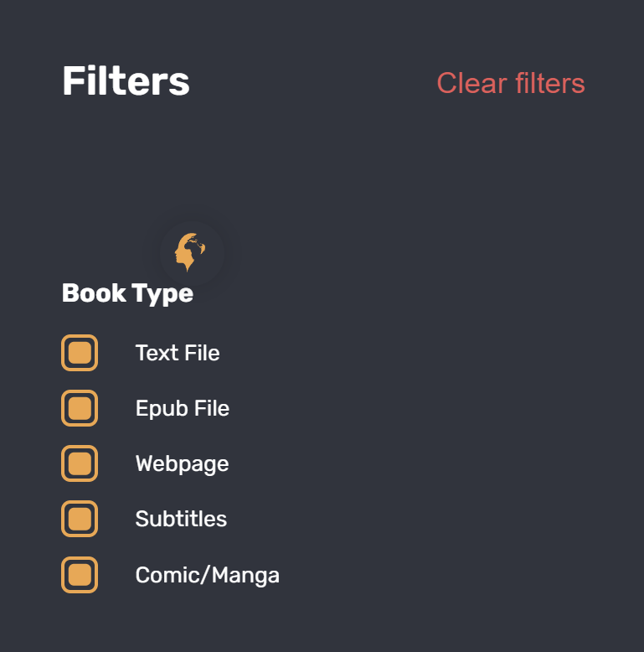
Task: Click the Epub File label text
Action: 182,408
